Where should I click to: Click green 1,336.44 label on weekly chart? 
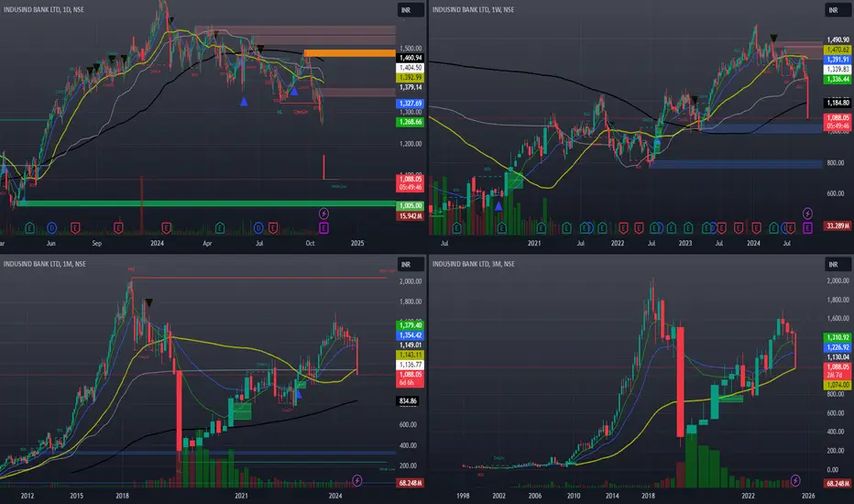click(x=838, y=80)
